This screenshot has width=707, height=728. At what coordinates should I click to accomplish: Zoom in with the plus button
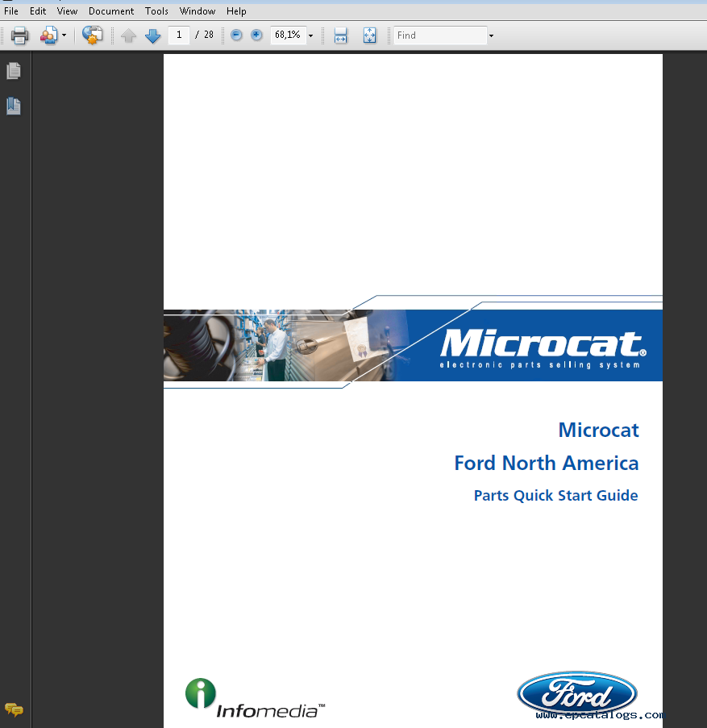pyautogui.click(x=256, y=35)
